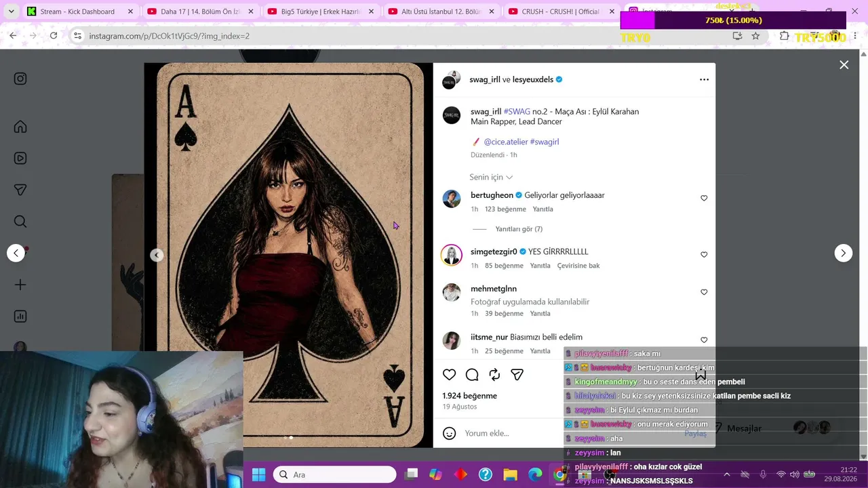
Task: Open Microsoft Edge from the taskbar
Action: tap(535, 475)
